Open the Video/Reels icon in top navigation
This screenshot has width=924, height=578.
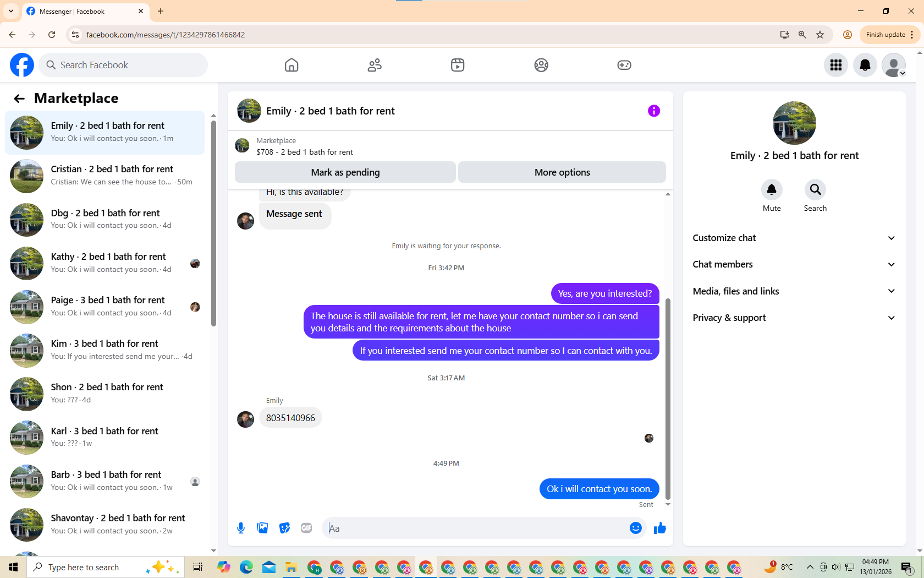(458, 65)
